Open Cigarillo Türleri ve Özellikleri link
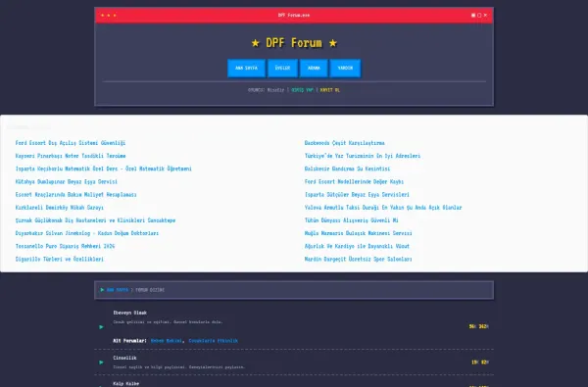Screen dimensions: 588x387 (59, 259)
